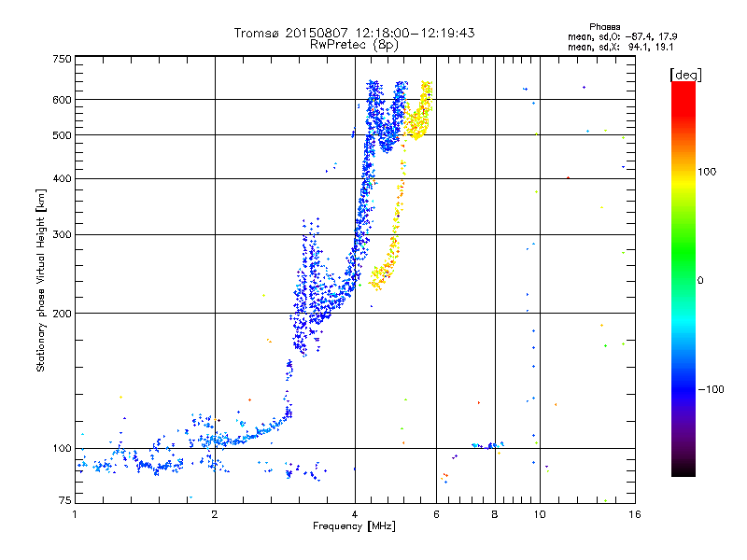
Task: Click the colorbar tick label '0'
Action: point(700,281)
